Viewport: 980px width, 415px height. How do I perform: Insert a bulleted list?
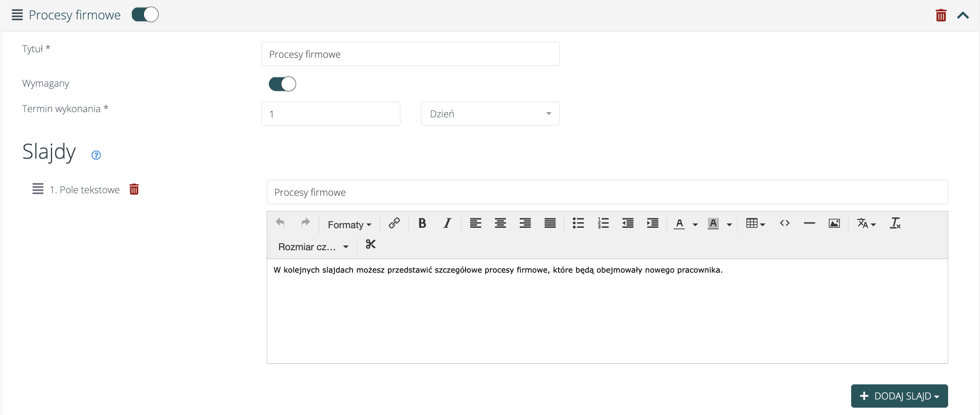tap(578, 223)
